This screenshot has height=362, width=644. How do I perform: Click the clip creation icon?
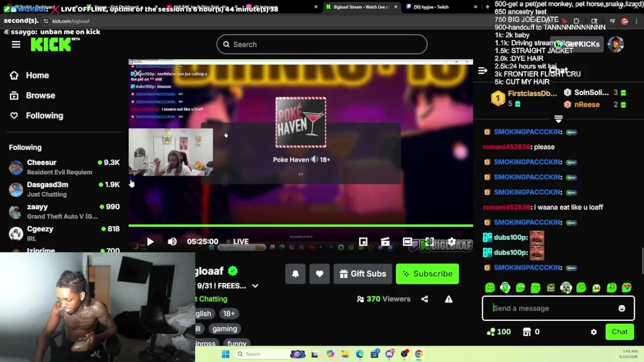(385, 242)
